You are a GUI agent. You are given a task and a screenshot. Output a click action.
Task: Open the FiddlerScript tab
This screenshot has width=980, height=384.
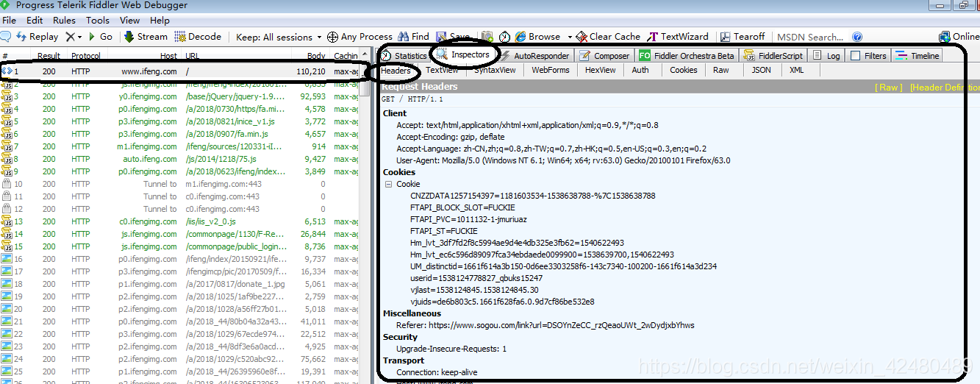coord(772,56)
